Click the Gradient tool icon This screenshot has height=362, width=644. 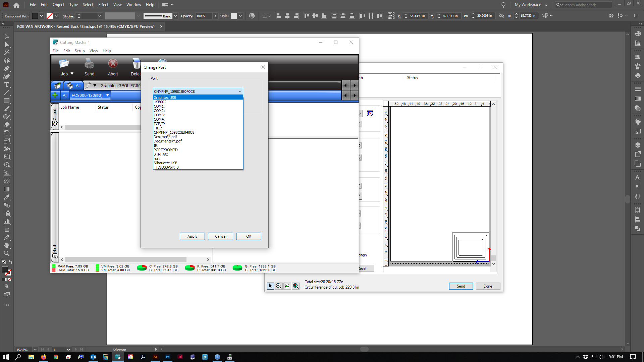click(7, 189)
